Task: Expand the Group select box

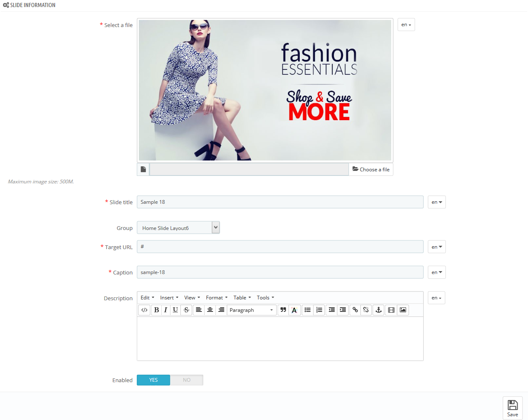Action: 178,228
